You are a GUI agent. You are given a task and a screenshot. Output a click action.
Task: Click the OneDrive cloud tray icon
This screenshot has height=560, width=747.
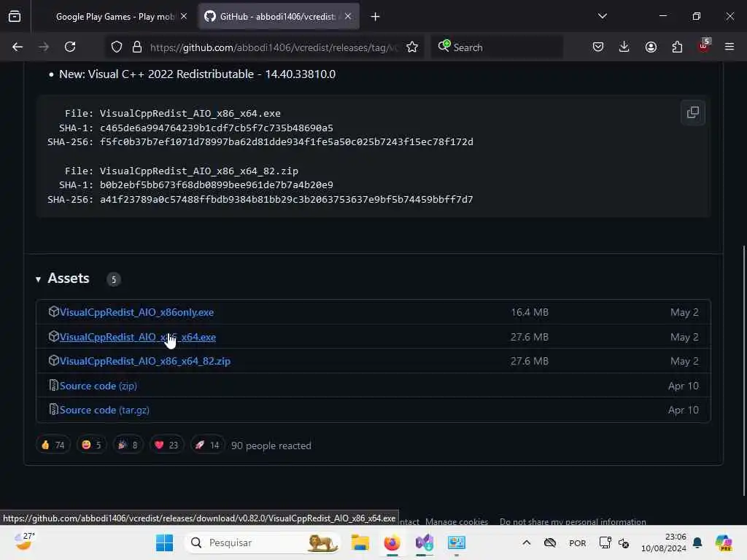550,542
